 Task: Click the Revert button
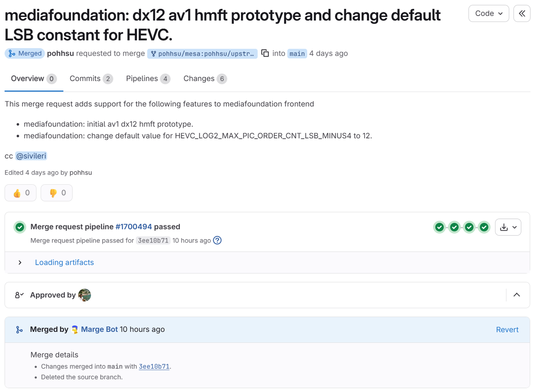507,330
